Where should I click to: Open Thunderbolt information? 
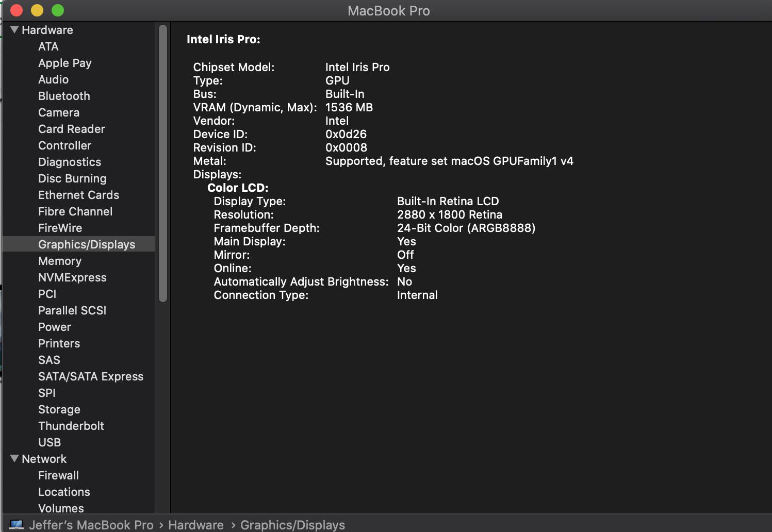click(x=71, y=426)
